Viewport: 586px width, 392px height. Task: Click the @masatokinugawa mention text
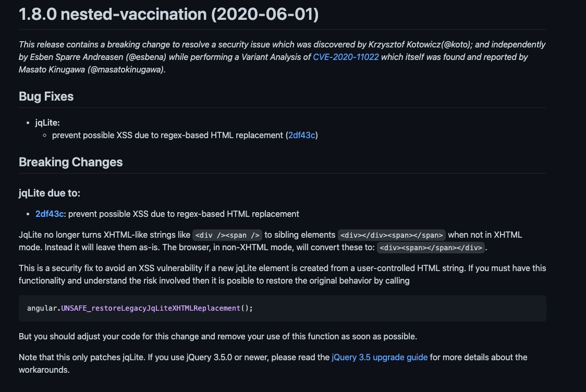[126, 69]
